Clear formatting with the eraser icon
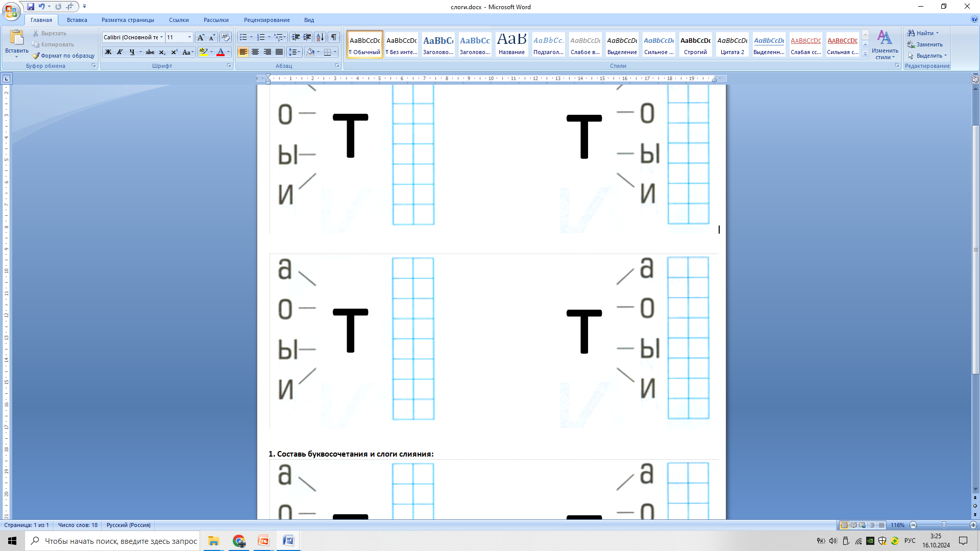980x551 pixels. click(226, 37)
